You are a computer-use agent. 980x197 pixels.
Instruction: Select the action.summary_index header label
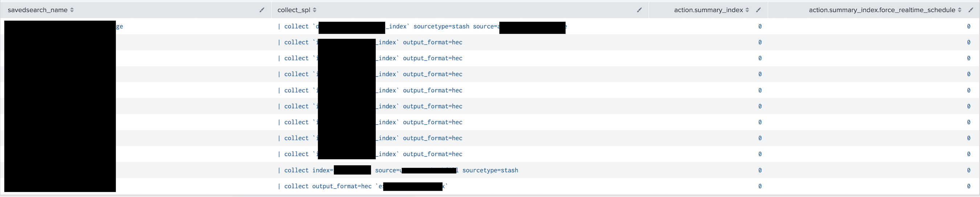708,10
